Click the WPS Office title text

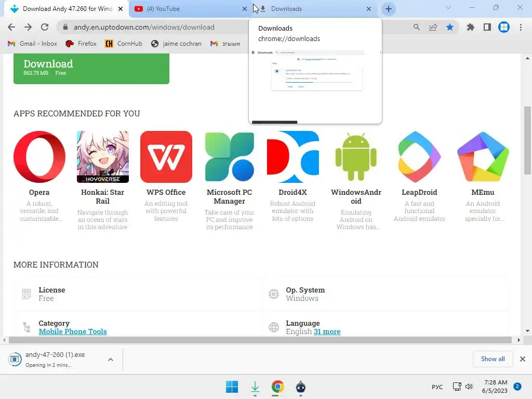click(x=166, y=192)
